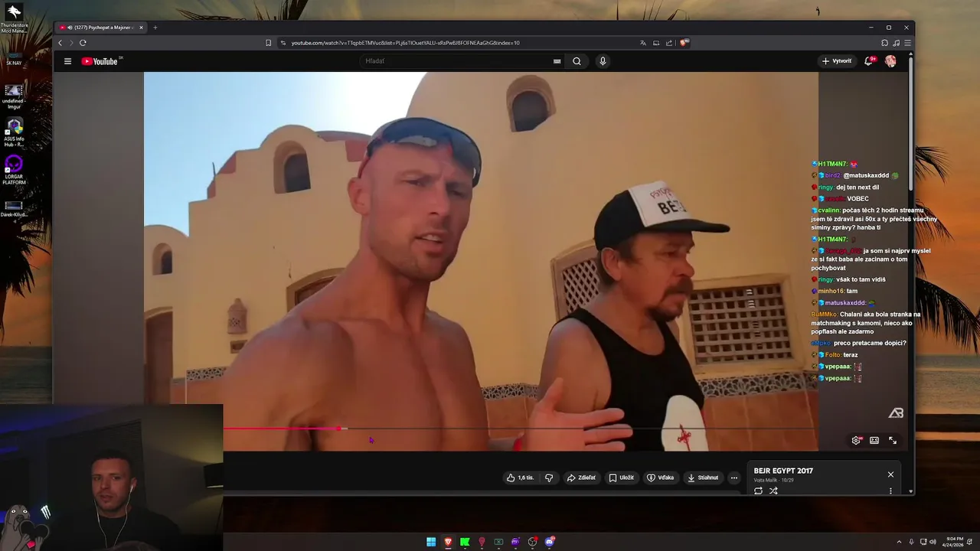Open video player settings gear
This screenshot has width=980, height=551.
[x=856, y=440]
